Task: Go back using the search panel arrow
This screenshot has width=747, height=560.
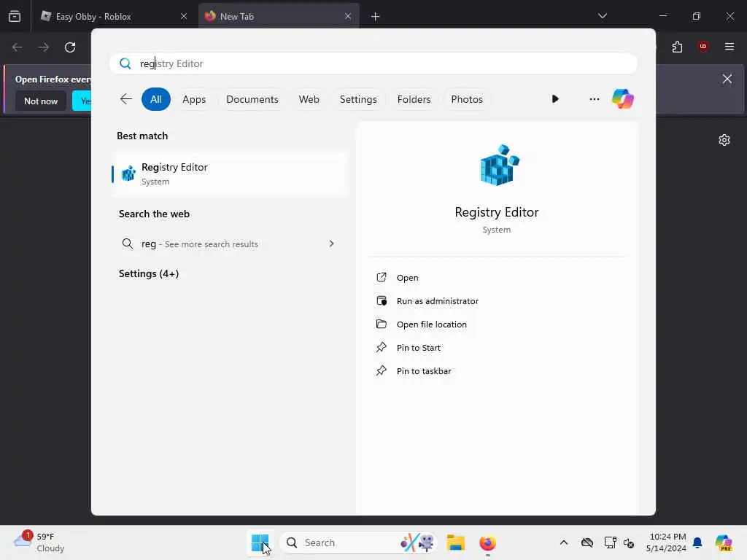Action: click(125, 99)
